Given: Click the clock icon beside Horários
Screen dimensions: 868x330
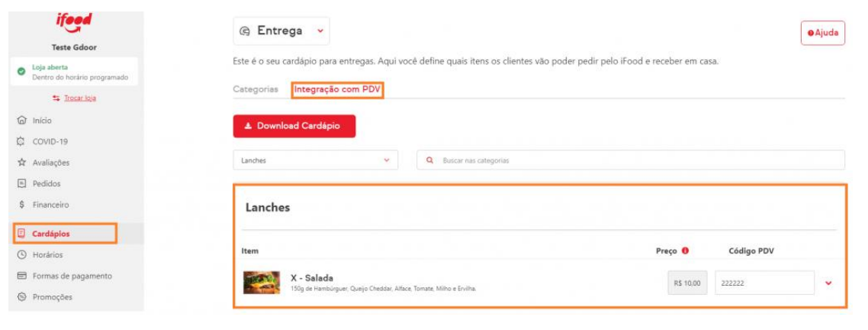Looking at the screenshot, I should click(x=21, y=255).
